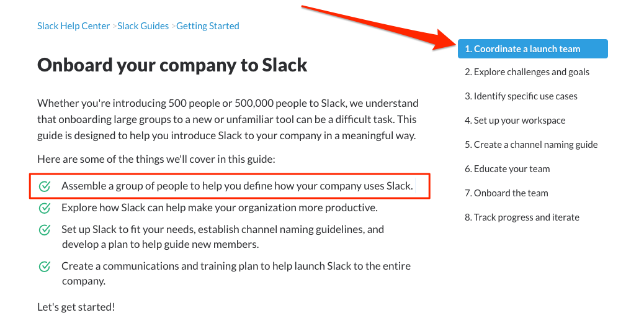Screen dimensions: 644x315
Task: Go to "5. Create a channel naming guide"
Action: [531, 145]
